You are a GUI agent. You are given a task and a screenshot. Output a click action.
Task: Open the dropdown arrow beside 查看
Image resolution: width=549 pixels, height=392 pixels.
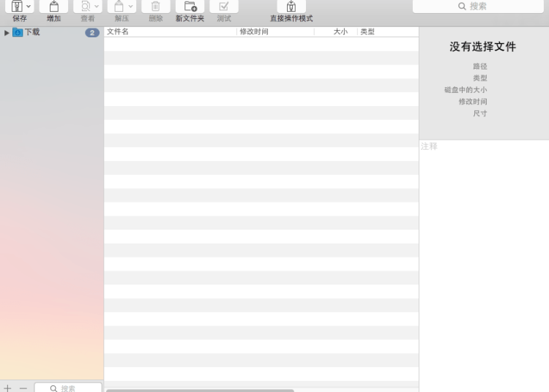click(97, 7)
